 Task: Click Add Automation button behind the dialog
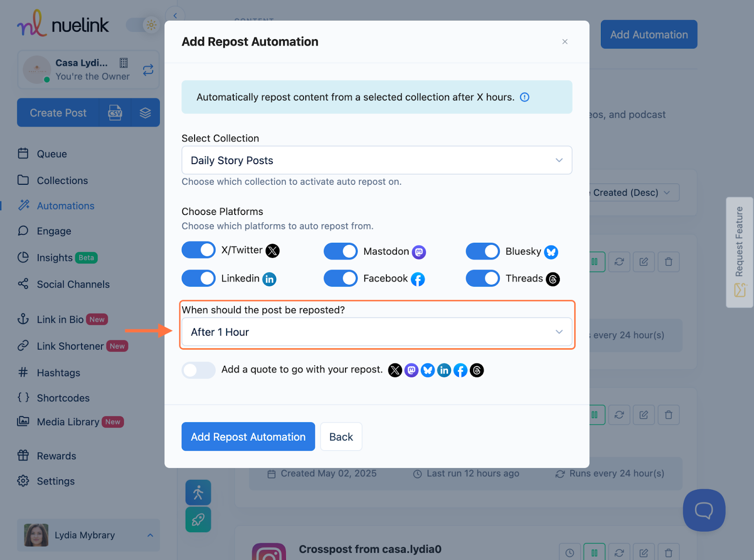click(649, 34)
